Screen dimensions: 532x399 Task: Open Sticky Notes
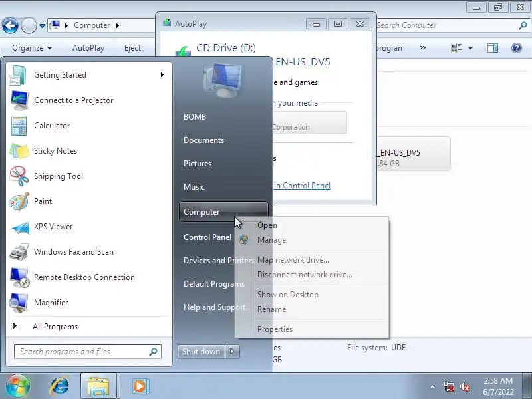click(89, 151)
